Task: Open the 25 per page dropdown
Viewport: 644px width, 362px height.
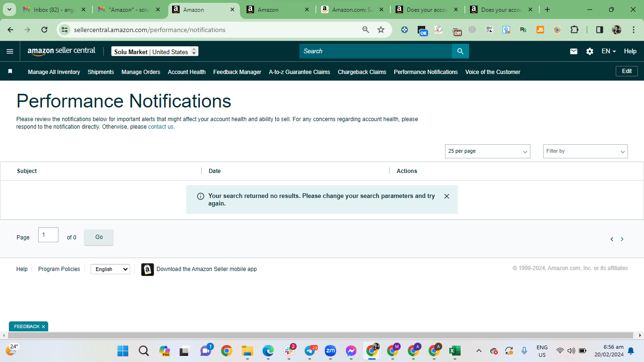Action: 487,151
